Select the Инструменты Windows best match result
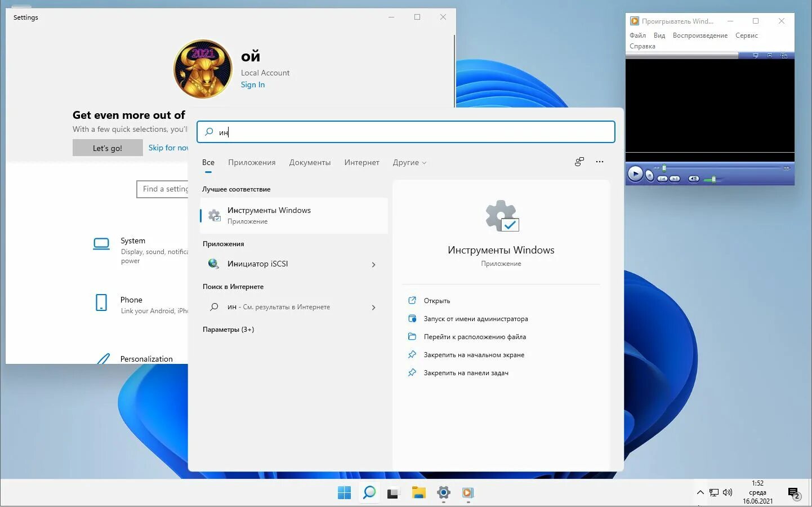Viewport: 812px width, 507px height. [294, 215]
